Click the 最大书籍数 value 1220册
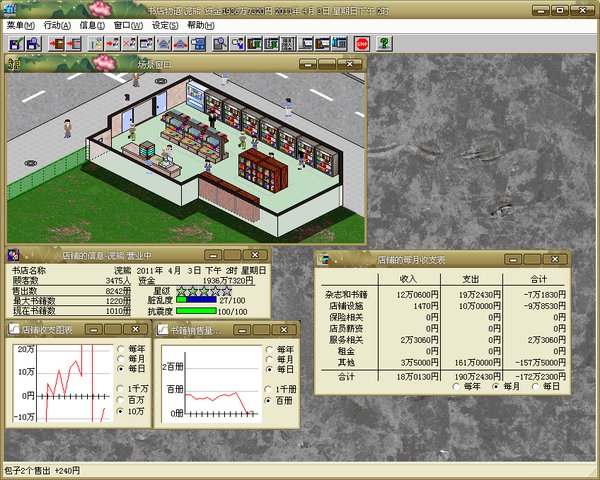Viewport: 600px width, 480px height. (118, 301)
